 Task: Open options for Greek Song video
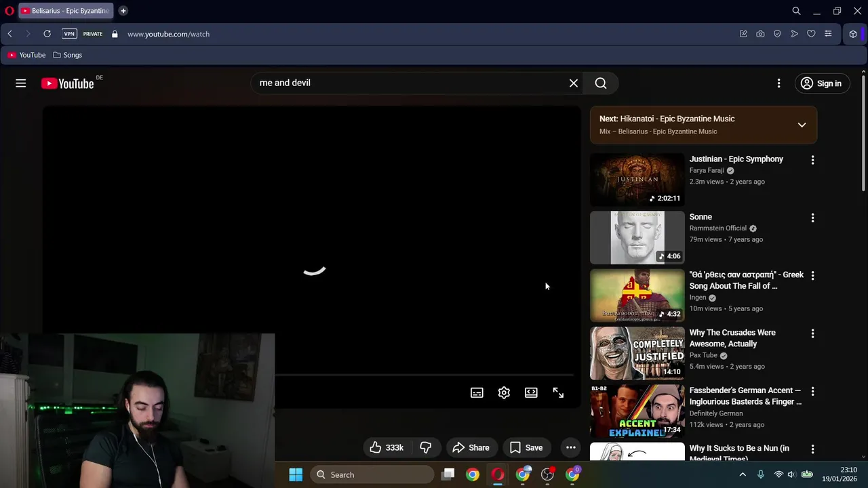(812, 276)
